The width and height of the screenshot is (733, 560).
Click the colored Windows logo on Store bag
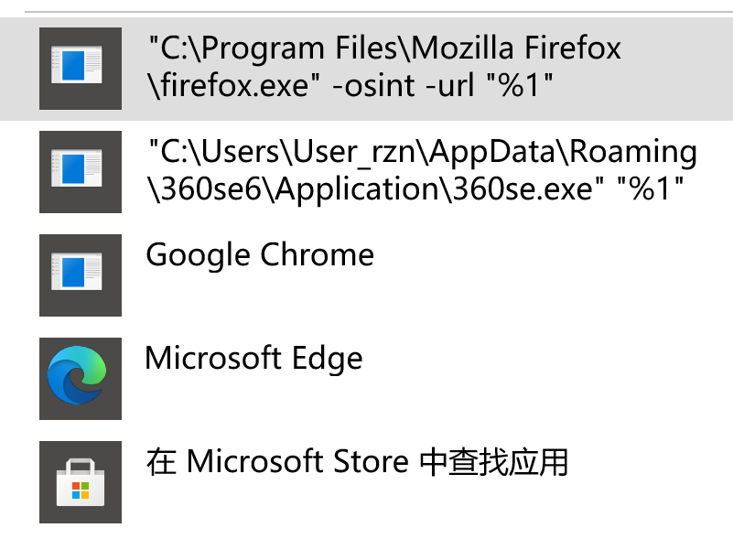[81, 490]
